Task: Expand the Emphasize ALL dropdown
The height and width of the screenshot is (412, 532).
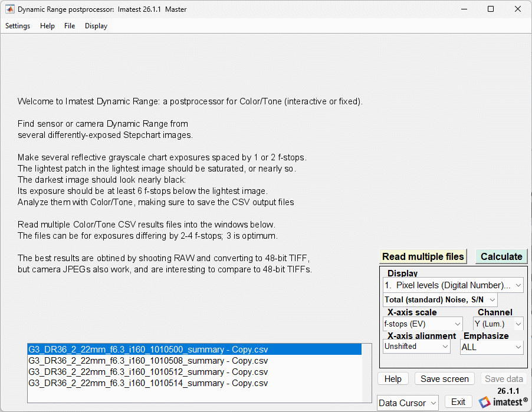Action: tap(492, 347)
